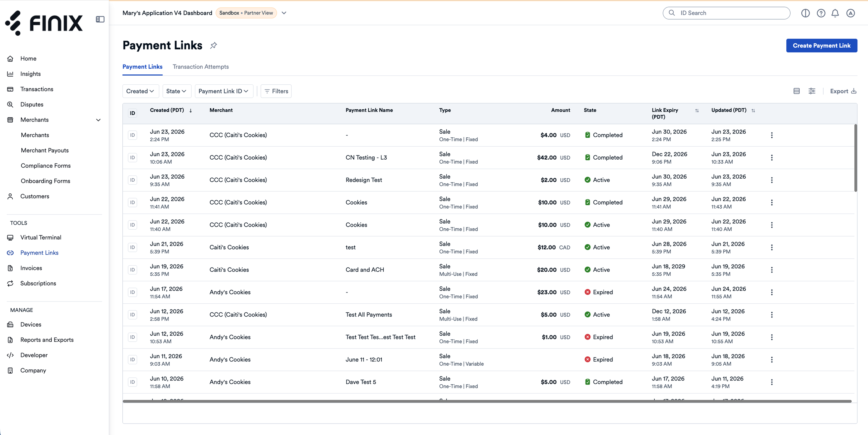Open the State filter dropdown

pyautogui.click(x=177, y=91)
